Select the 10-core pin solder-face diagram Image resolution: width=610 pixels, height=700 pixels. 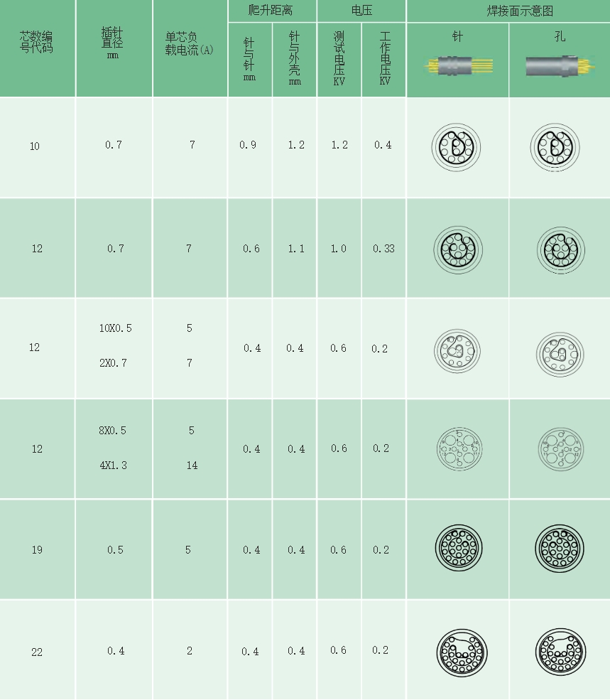pos(457,147)
